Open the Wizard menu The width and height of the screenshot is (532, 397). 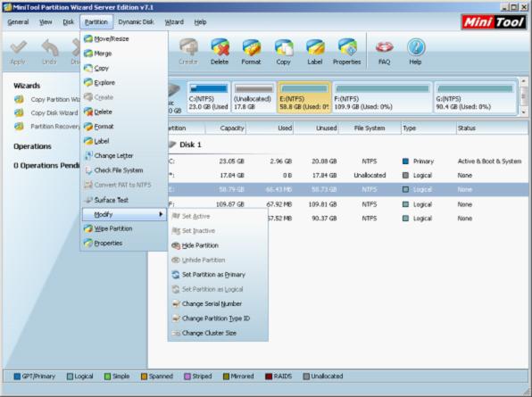[174, 22]
